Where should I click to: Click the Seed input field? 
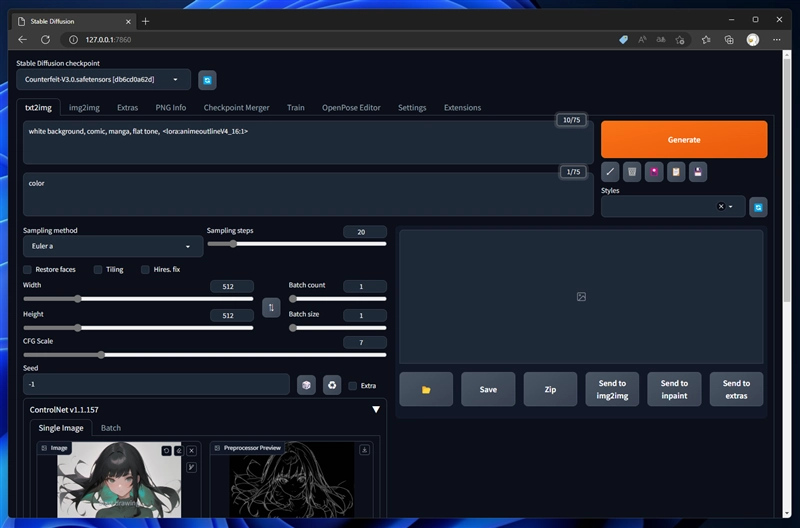point(156,384)
